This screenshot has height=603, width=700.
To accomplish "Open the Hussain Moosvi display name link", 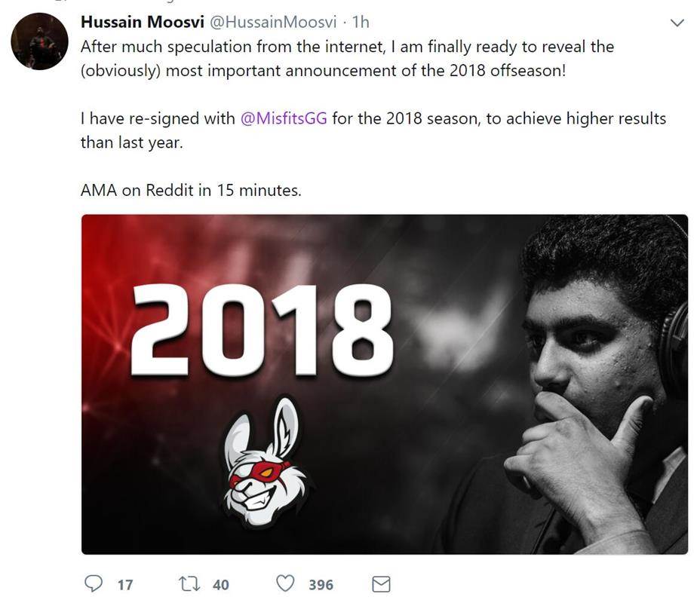I will 142,23.
